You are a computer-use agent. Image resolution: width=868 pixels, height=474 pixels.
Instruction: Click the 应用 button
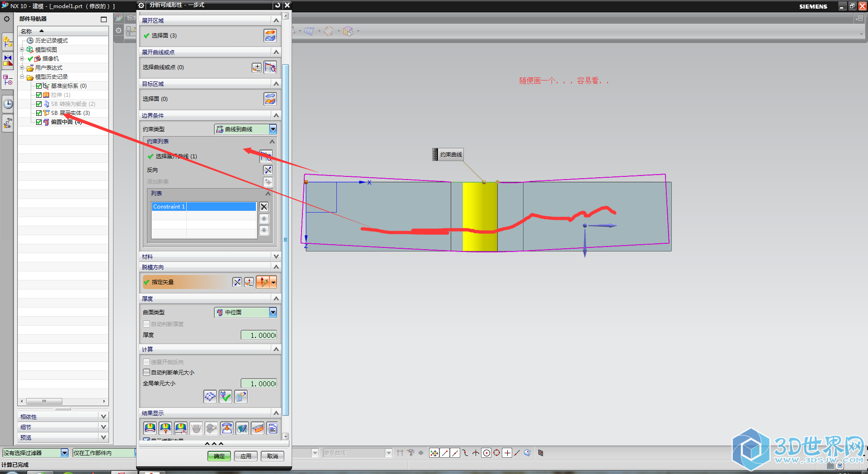246,456
